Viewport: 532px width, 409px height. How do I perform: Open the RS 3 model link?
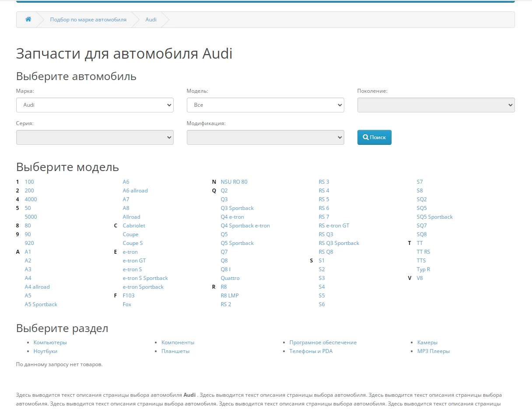pyautogui.click(x=324, y=182)
